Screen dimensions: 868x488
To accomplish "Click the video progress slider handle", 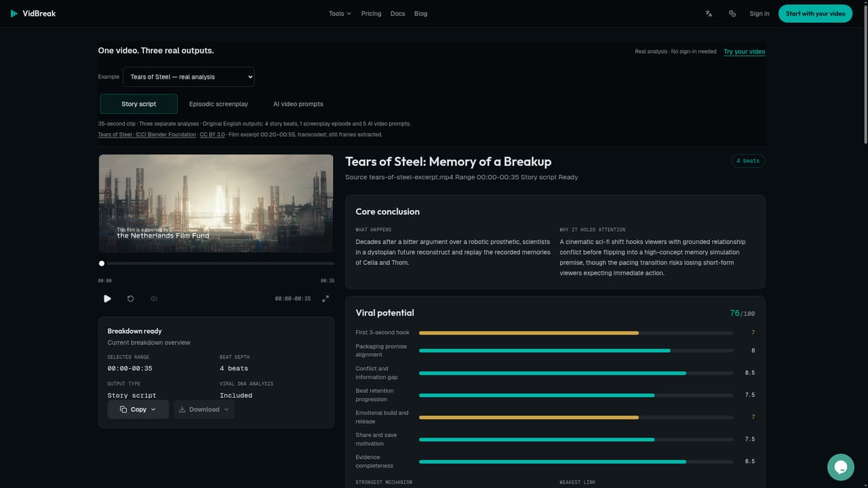I will coord(102,264).
